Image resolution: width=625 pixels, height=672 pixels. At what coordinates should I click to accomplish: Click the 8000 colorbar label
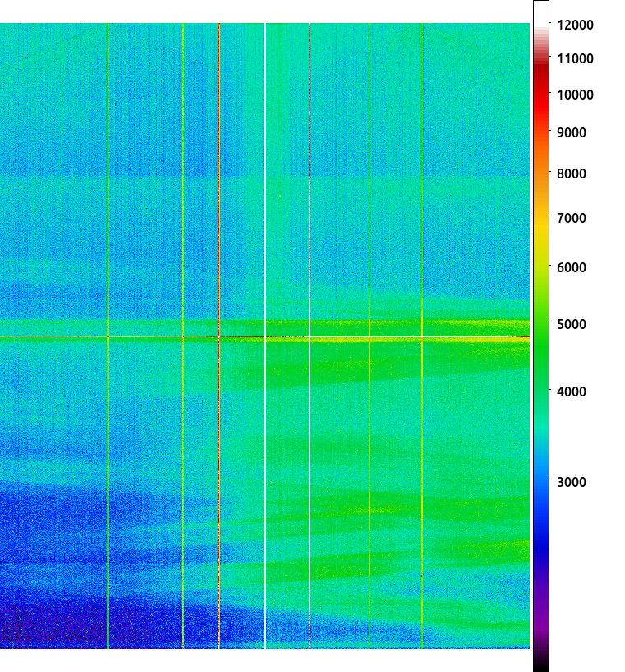(x=572, y=174)
